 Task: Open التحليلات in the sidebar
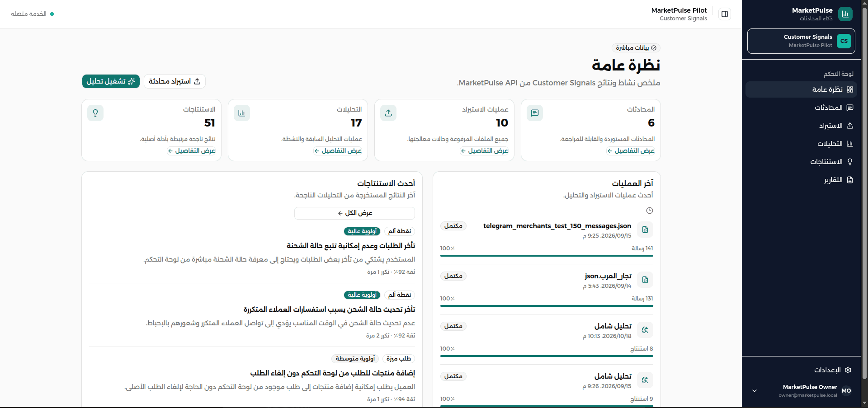click(x=801, y=144)
